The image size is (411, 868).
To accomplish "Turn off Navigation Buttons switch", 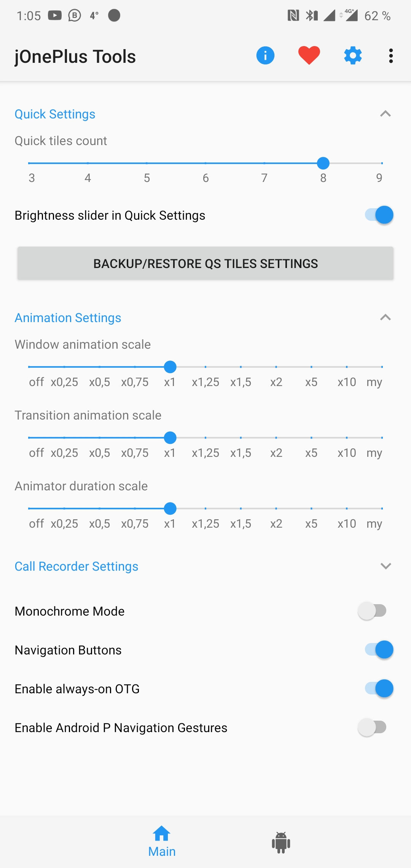I will click(x=379, y=650).
